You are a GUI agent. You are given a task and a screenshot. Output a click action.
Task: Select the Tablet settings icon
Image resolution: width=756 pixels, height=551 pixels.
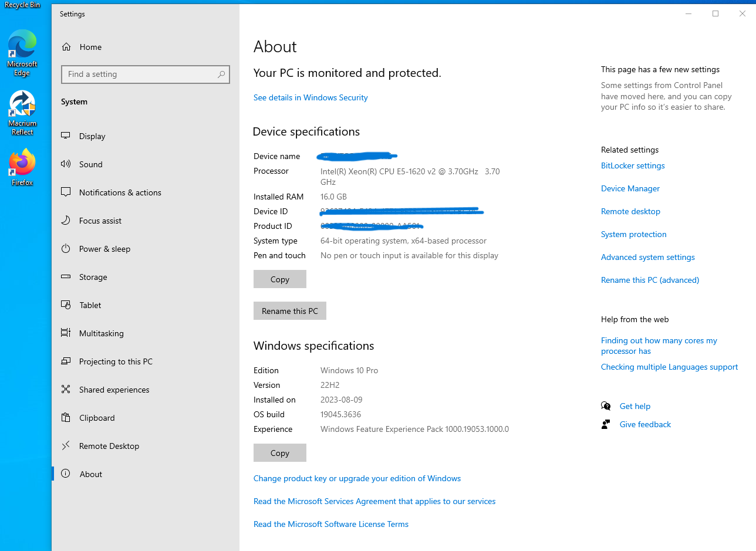coord(66,305)
